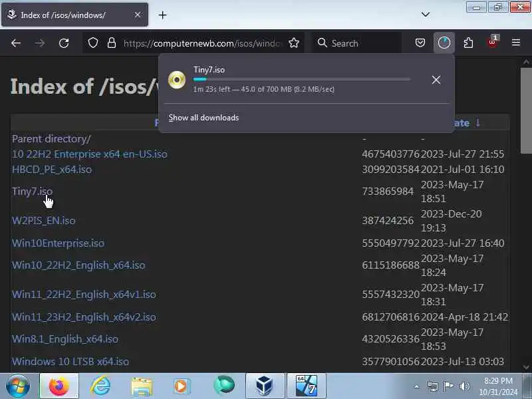Click Firefox in the taskbar
532x399 pixels.
pyautogui.click(x=59, y=386)
